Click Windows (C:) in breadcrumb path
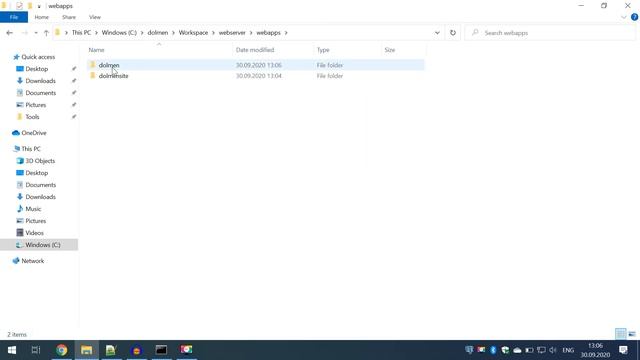Viewport: 640px width, 360px height. click(x=119, y=33)
